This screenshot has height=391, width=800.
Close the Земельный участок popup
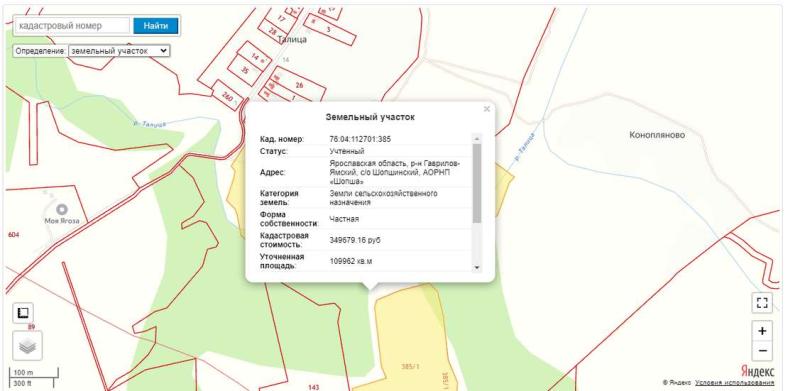coord(486,109)
